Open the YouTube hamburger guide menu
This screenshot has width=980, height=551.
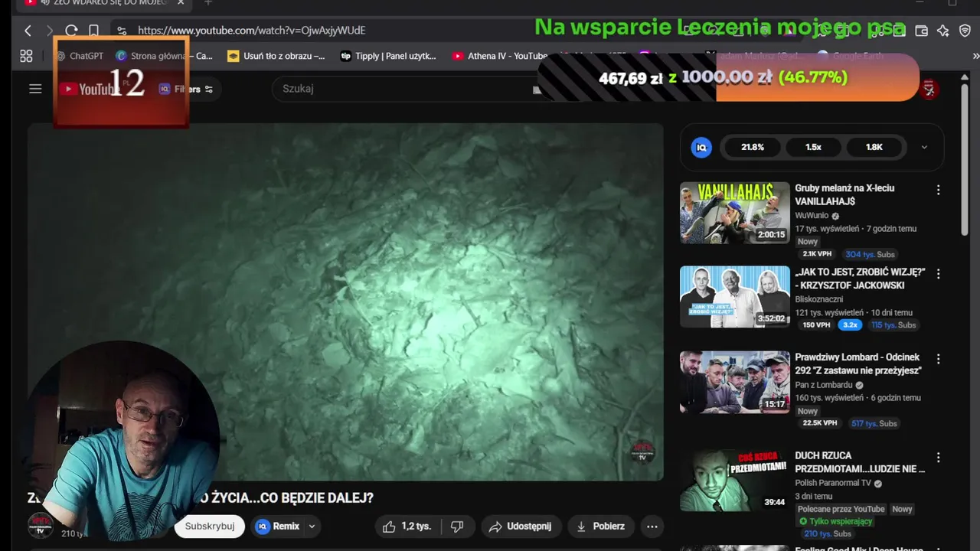(x=35, y=89)
